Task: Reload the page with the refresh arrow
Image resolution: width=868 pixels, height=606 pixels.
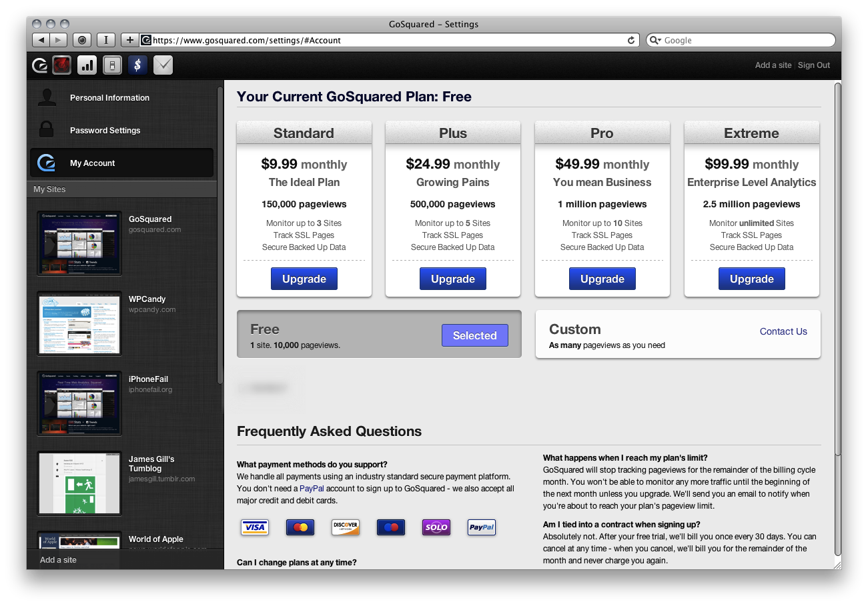Action: [x=631, y=40]
